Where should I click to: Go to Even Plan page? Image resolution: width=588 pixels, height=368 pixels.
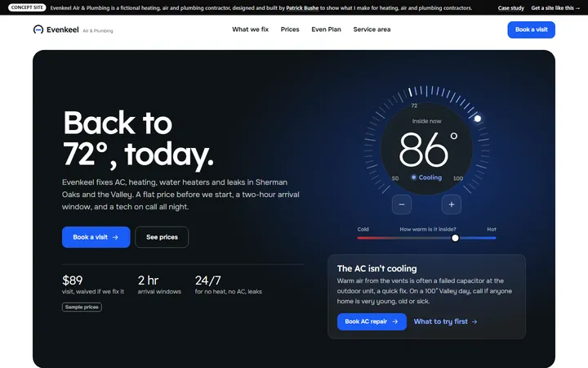(x=326, y=29)
